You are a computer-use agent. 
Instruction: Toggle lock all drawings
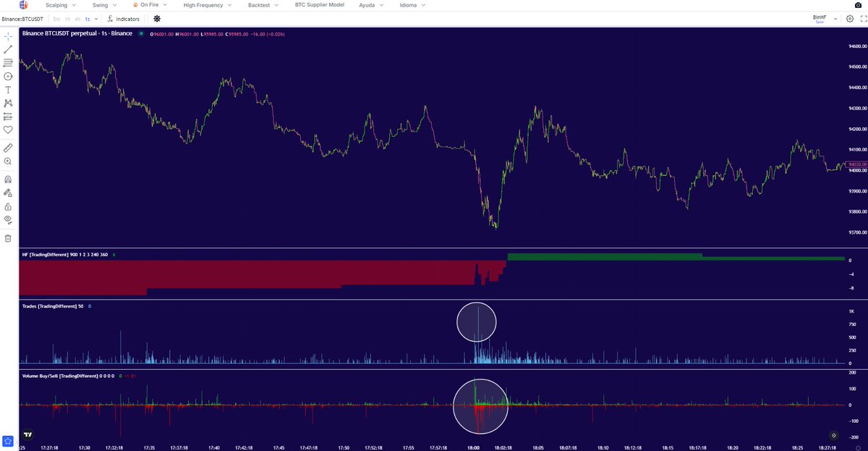(8, 206)
